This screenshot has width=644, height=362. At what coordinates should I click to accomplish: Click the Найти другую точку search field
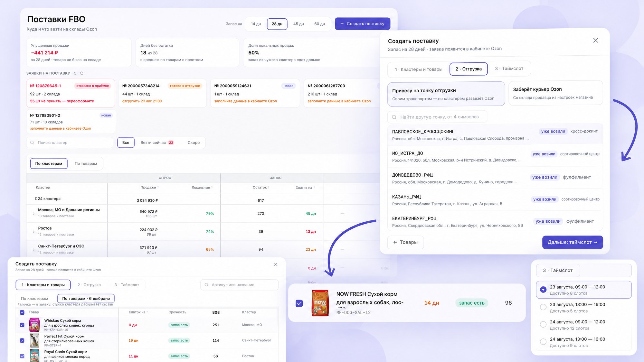437,117
